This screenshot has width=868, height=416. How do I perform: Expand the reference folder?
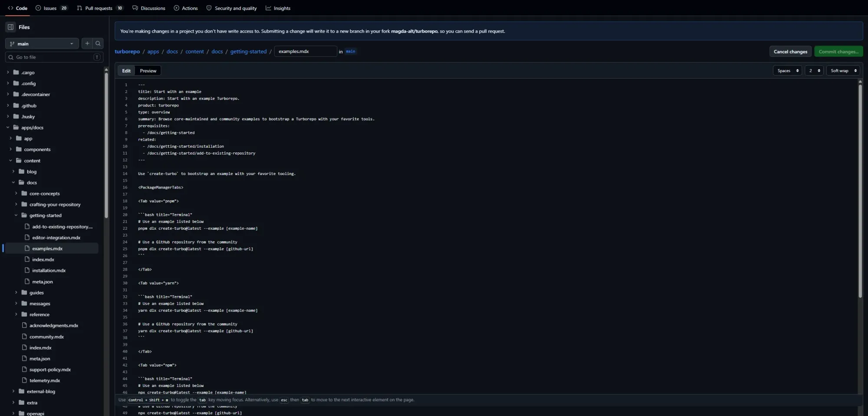click(16, 314)
